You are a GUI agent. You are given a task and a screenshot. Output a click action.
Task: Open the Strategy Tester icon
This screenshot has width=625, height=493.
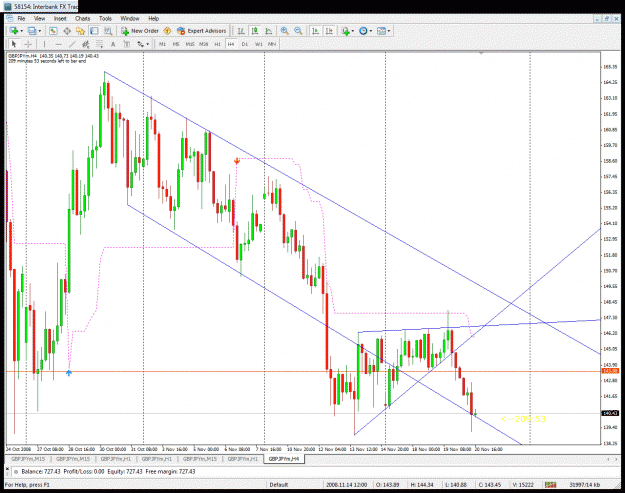[x=108, y=31]
